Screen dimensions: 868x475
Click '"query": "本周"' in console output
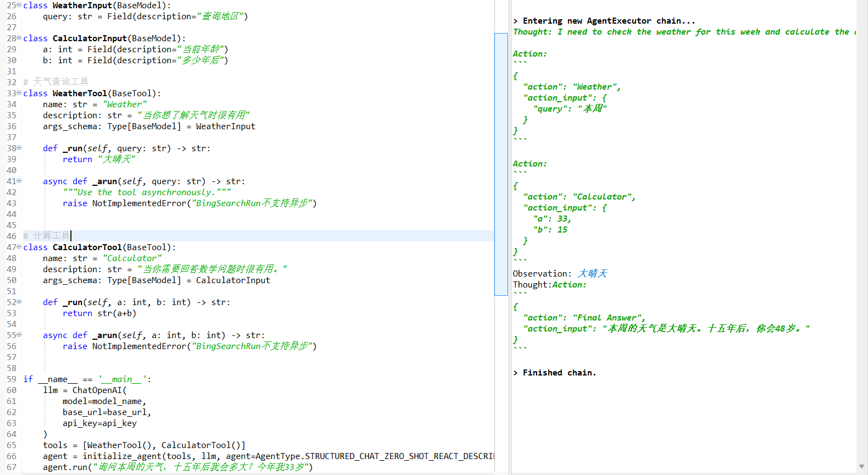pos(570,109)
